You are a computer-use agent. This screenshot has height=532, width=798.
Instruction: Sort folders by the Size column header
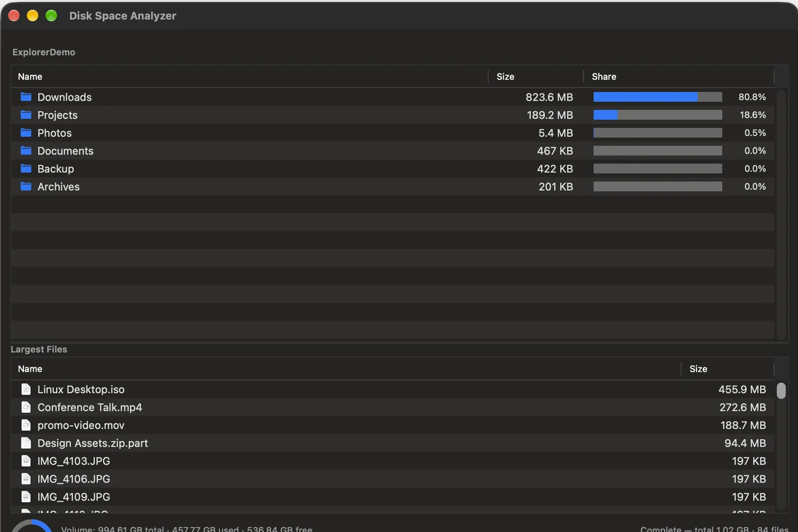click(536, 76)
